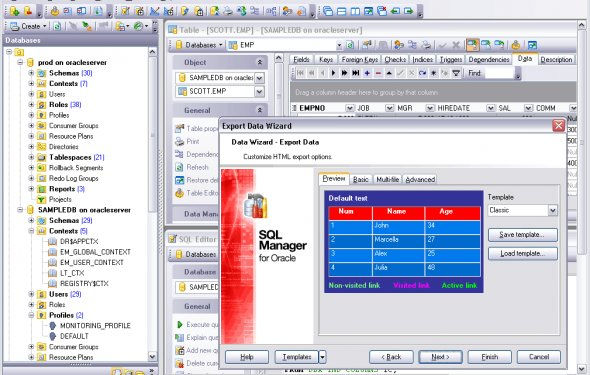Viewport: 590px width, 375px height.
Task: Switch to the Multi-file tab in wizard
Action: click(x=388, y=180)
